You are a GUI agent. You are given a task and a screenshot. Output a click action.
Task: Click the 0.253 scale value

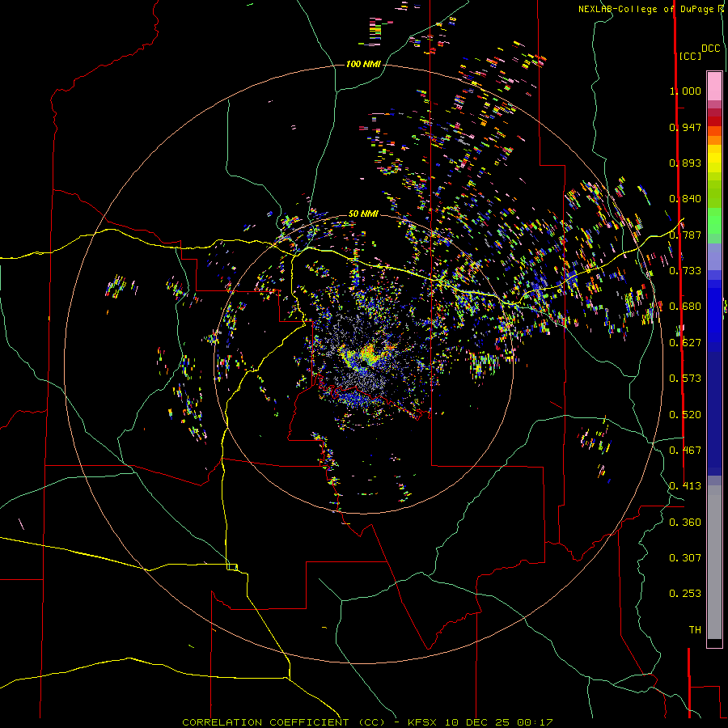pyautogui.click(x=685, y=594)
